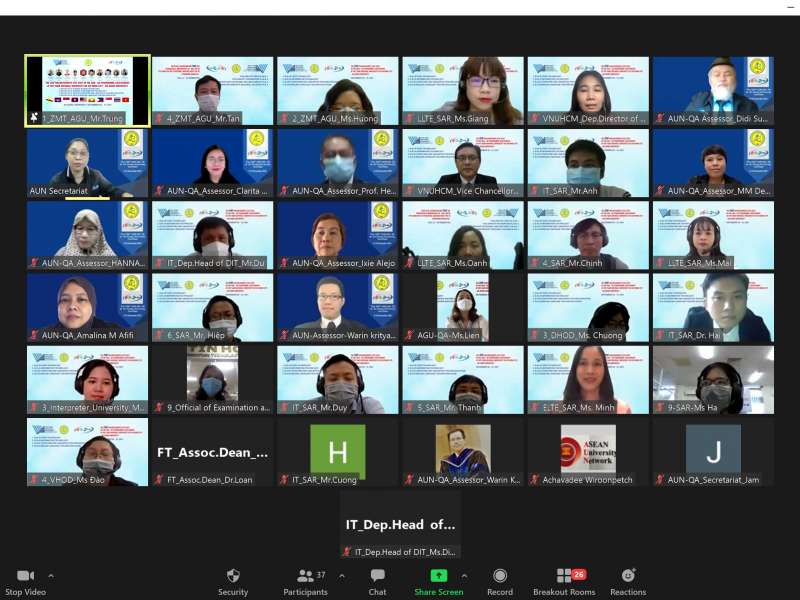Screen dimensions: 800x600
Task: Click the muted microphone icon on 4_ZMT_AGU_Mr.Tan
Action: click(x=158, y=119)
